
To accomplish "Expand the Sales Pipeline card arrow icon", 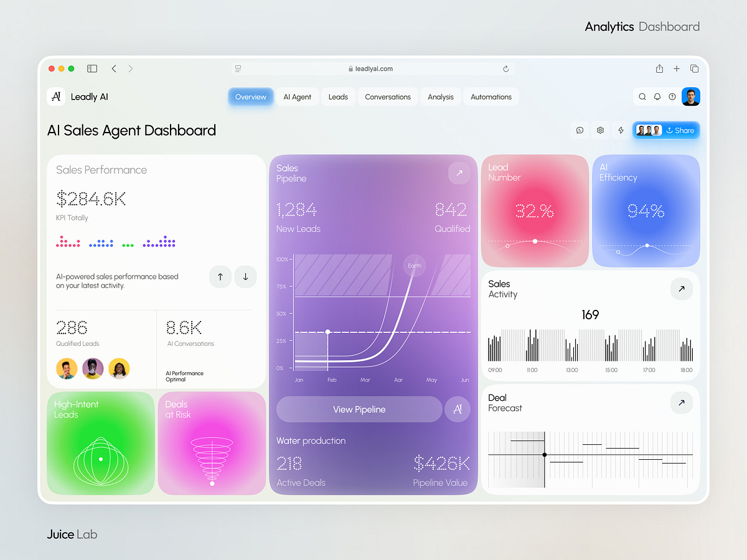I will [x=459, y=173].
